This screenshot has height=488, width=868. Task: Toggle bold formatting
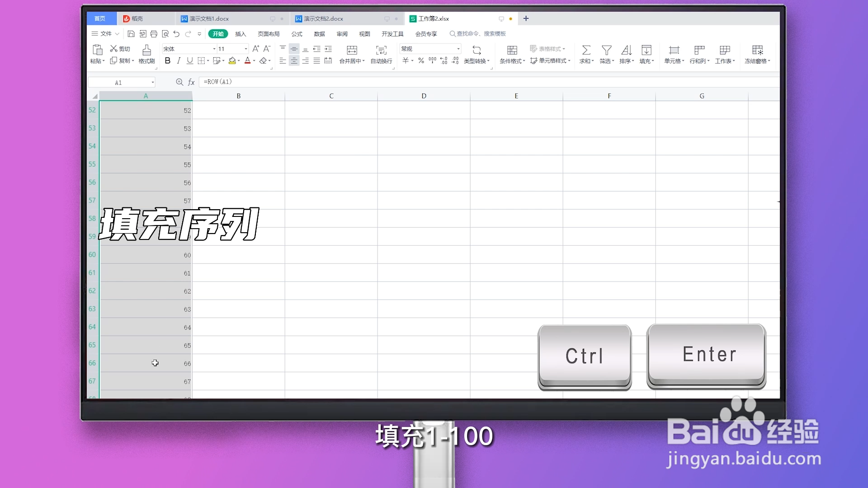point(167,61)
